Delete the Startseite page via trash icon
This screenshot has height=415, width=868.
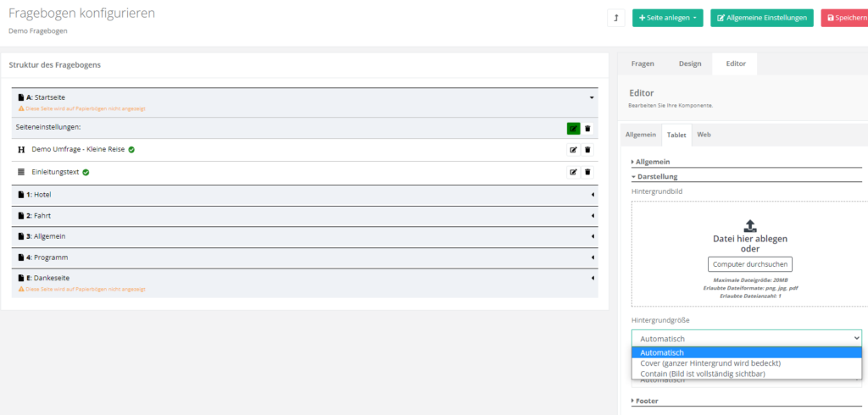(x=587, y=129)
